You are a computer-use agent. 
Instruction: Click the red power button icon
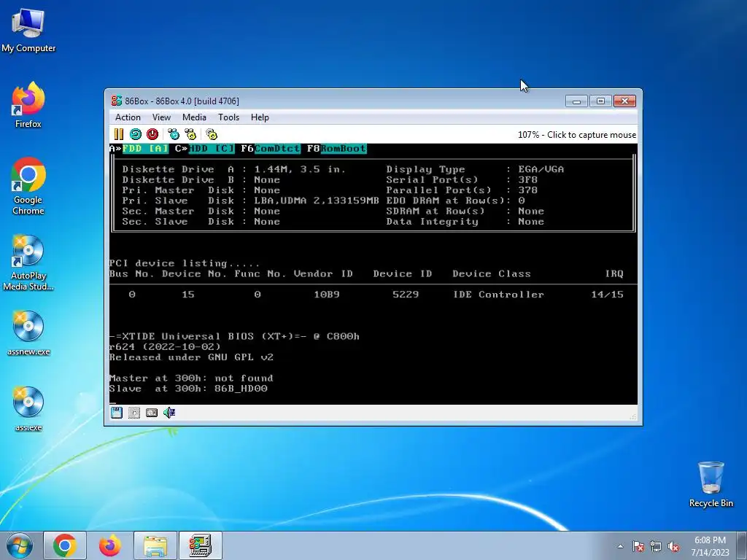(152, 134)
